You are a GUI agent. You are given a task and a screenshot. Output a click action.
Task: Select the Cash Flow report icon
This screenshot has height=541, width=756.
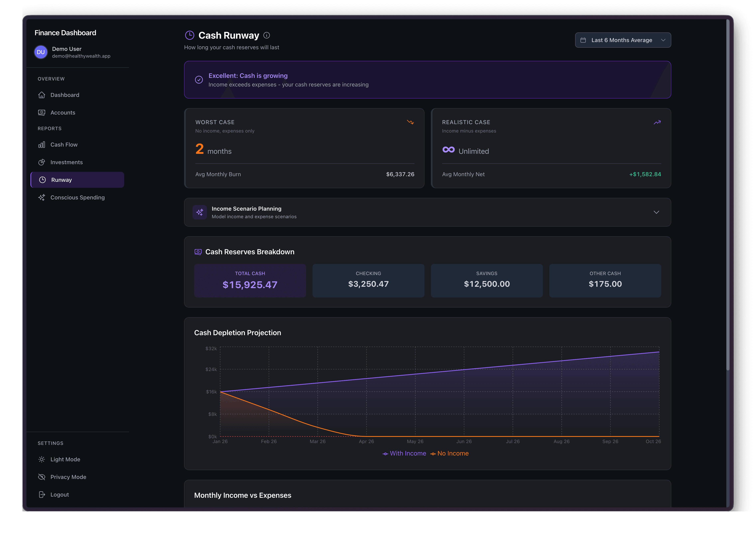click(42, 144)
